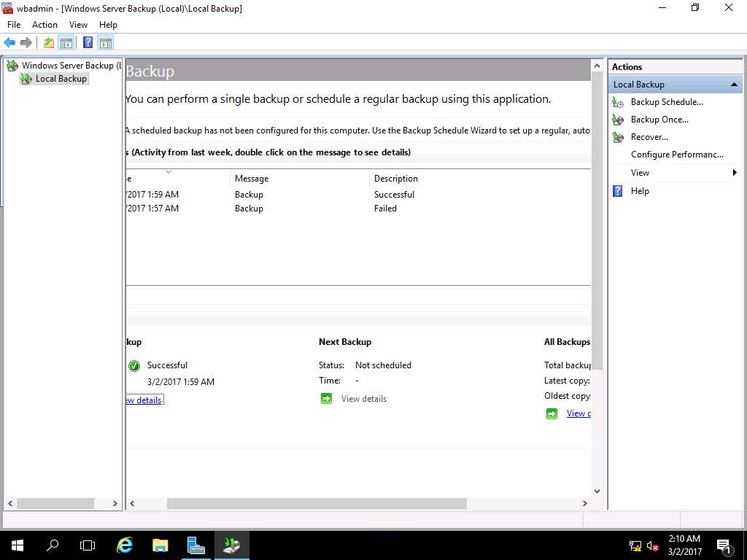The width and height of the screenshot is (747, 560).
Task: Open the Action menu
Action: [x=44, y=25]
